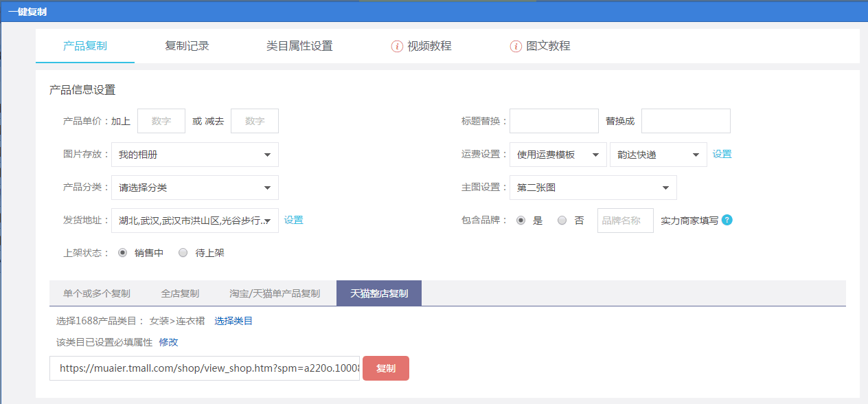
Task: Select the 待上架 status radio button
Action: [x=183, y=253]
